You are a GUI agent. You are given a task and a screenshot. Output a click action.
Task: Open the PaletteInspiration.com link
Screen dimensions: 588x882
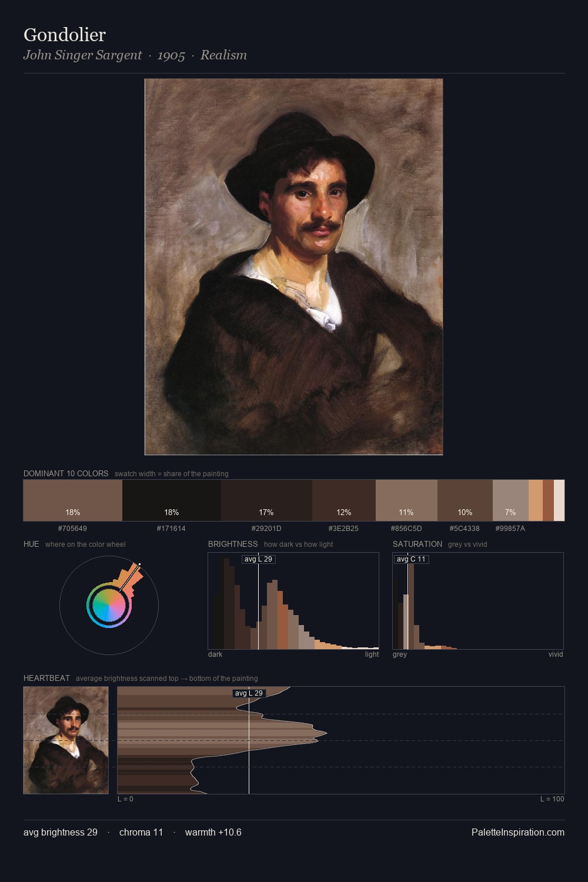tap(518, 833)
